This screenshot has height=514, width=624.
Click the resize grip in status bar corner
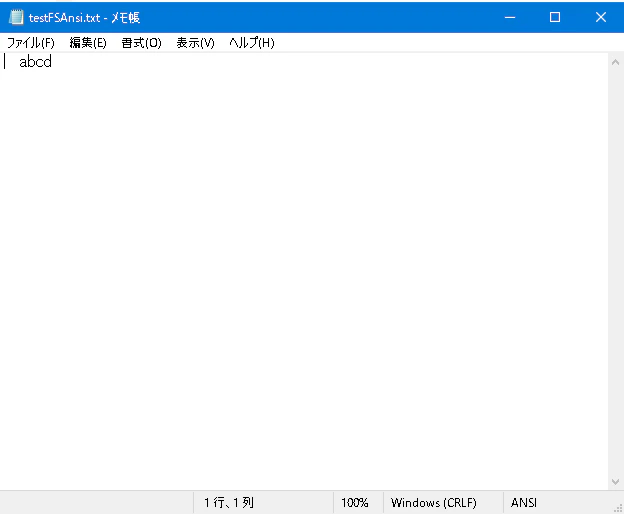pos(618,508)
